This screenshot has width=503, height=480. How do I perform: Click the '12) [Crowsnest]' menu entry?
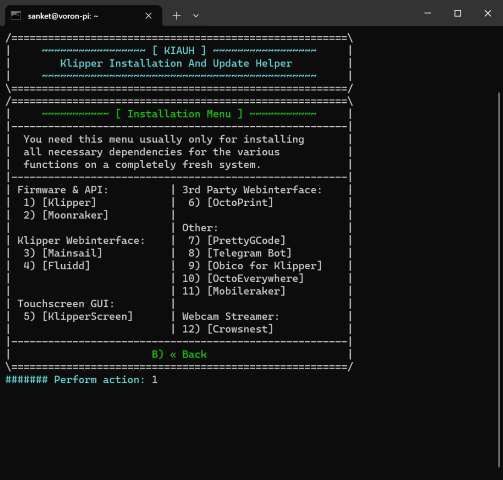228,329
